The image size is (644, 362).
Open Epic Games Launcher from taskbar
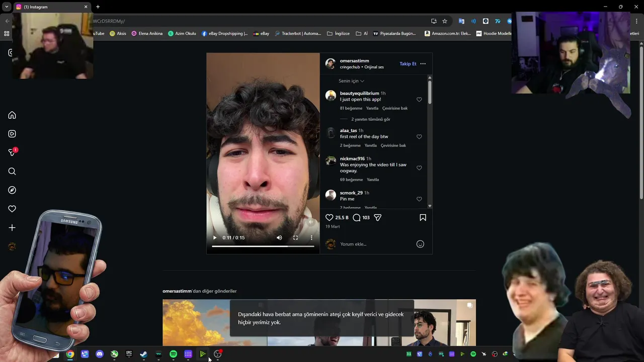point(129,354)
